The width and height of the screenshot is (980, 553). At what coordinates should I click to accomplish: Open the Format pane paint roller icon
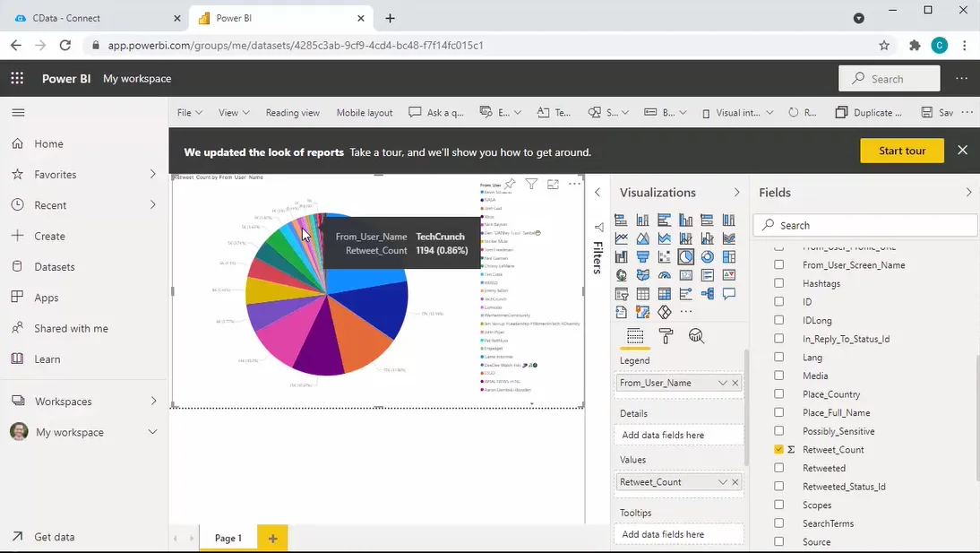pyautogui.click(x=666, y=335)
